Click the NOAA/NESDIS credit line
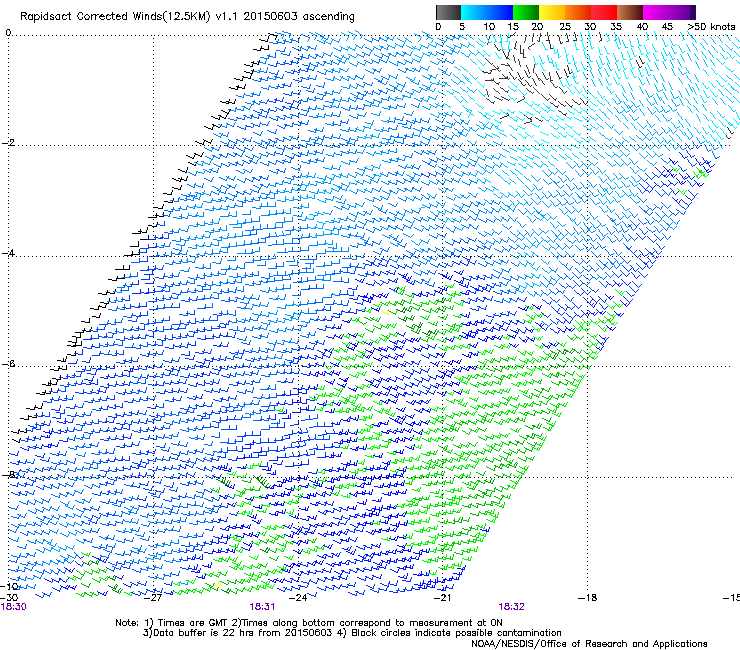 [589, 644]
